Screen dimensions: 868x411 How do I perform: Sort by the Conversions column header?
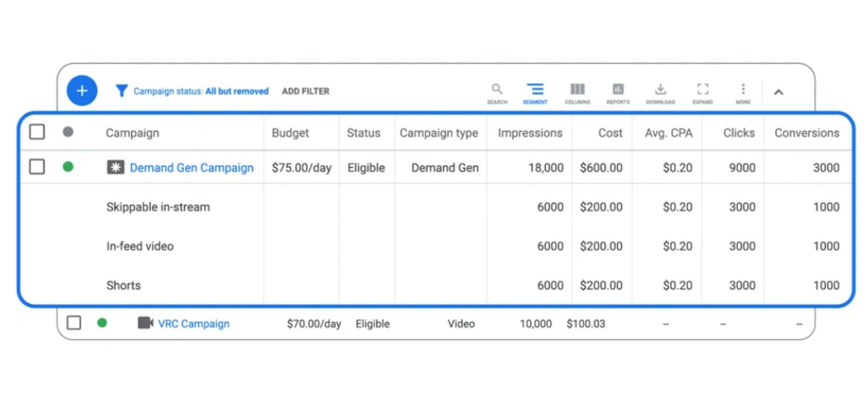807,133
